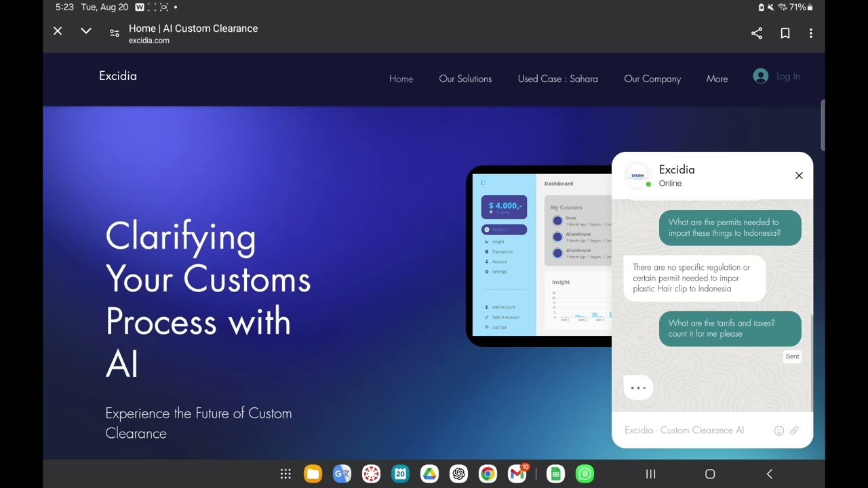Click the typing indicator bubble
The height and width of the screenshot is (488, 868).
638,388
